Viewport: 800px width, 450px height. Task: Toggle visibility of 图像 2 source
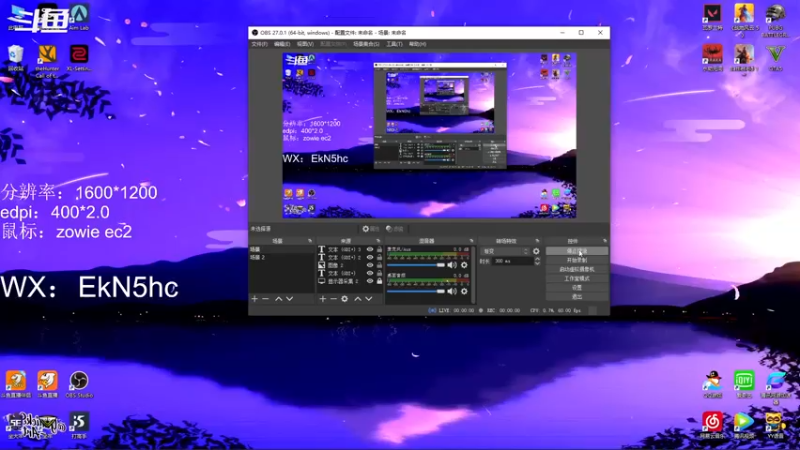[370, 265]
